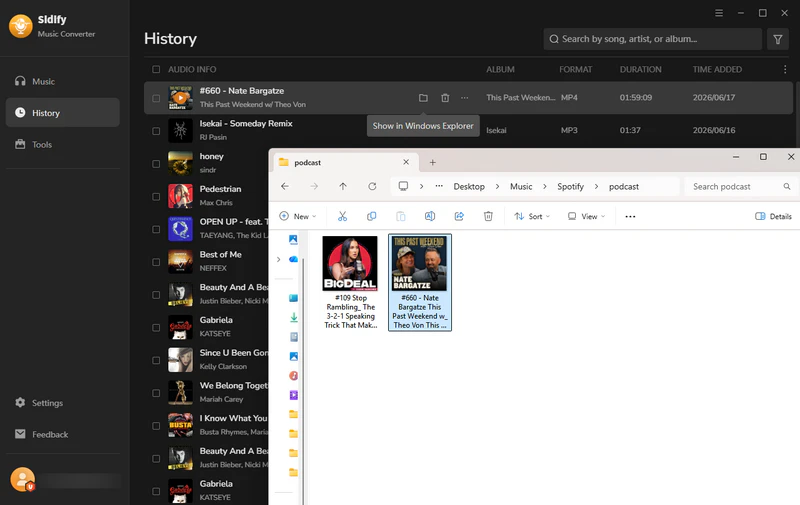Expand the chevron after Desktop in breadcrumb
Viewport: 800px width, 505px height.
point(497,187)
